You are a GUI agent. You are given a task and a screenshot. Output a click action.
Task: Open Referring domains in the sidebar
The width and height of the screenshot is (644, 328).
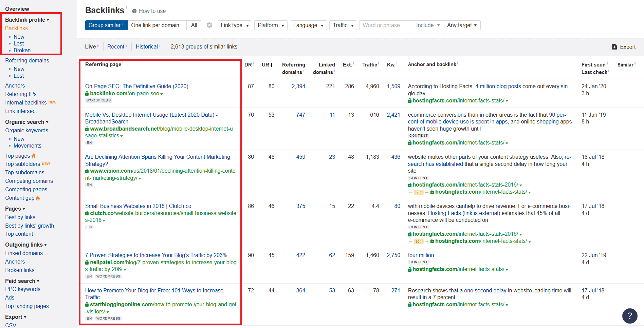[x=27, y=60]
